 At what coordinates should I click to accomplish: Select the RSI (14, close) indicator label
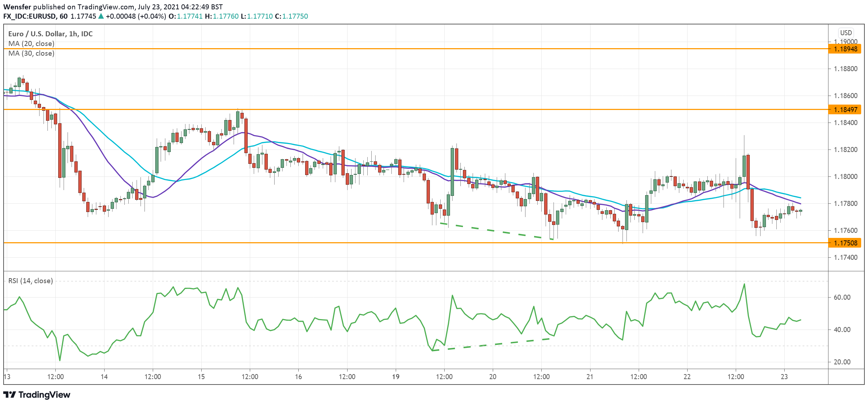click(x=31, y=281)
